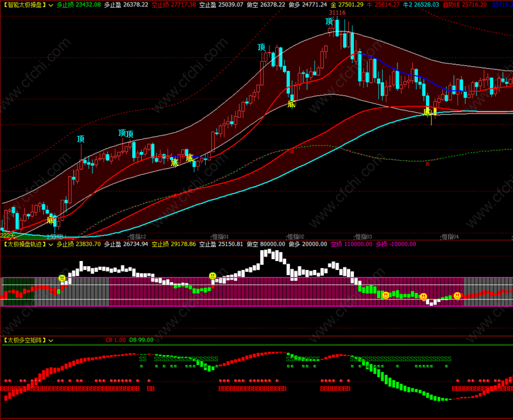This screenshot has width=513, height=420.
Task: Click the 恒指03 month axis label
Action: [x=364, y=237]
